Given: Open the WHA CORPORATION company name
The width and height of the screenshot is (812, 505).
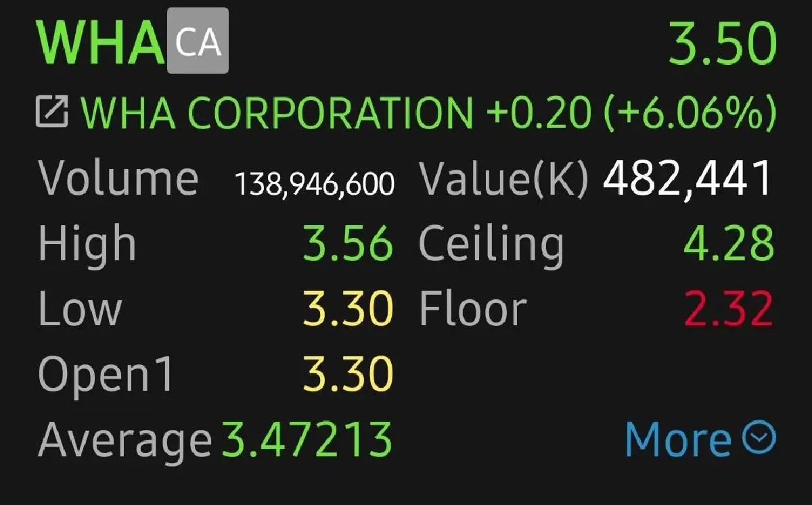Looking at the screenshot, I should 277,113.
